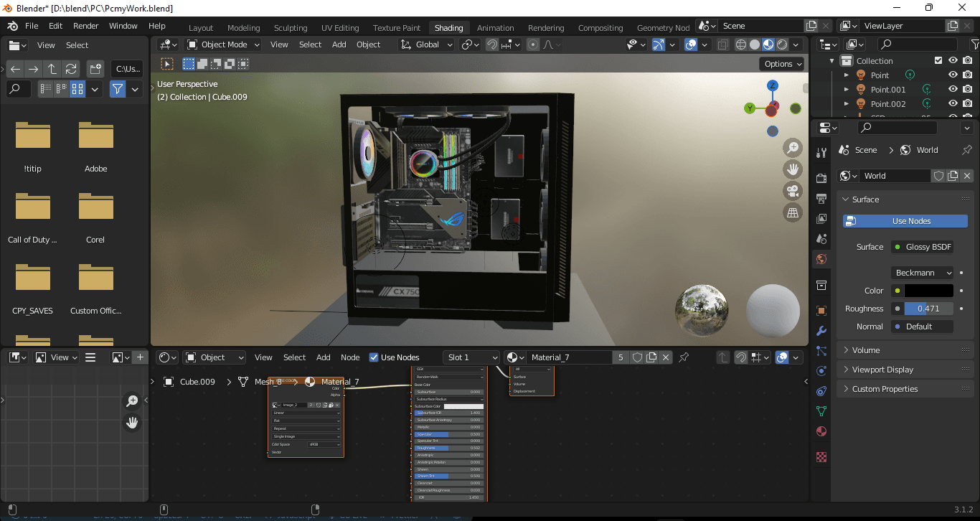Expand the Point.001 tree item

click(847, 90)
